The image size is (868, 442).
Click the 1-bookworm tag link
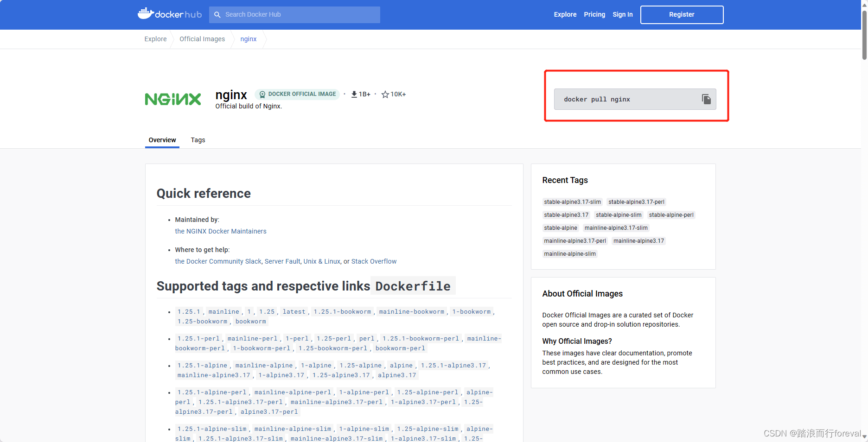tap(471, 312)
